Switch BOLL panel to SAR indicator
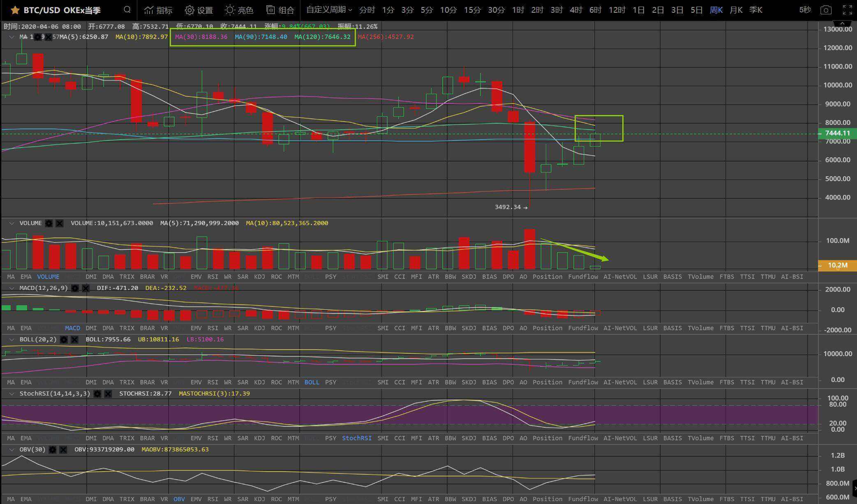857x504 pixels. [243, 382]
